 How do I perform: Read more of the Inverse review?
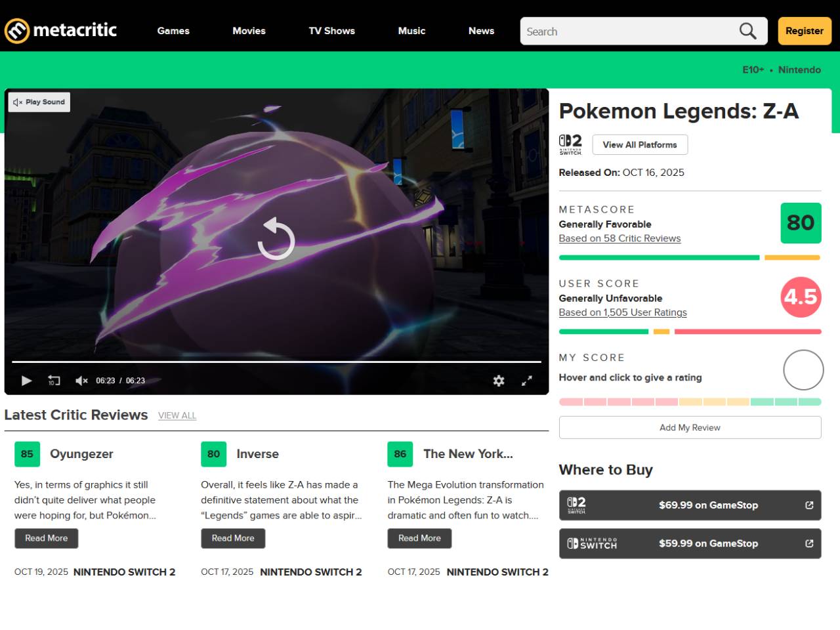tap(233, 538)
